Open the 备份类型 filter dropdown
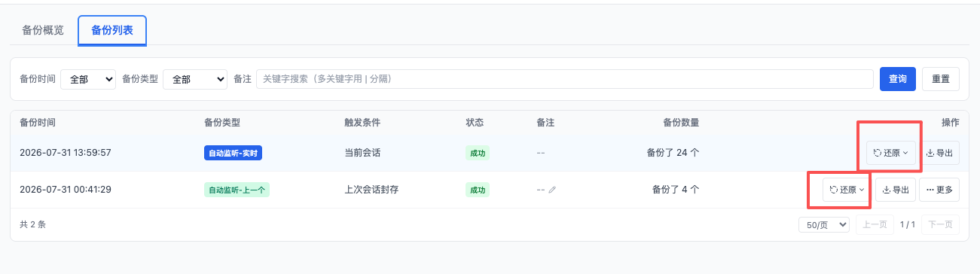This screenshot has height=274, width=980. [x=195, y=79]
